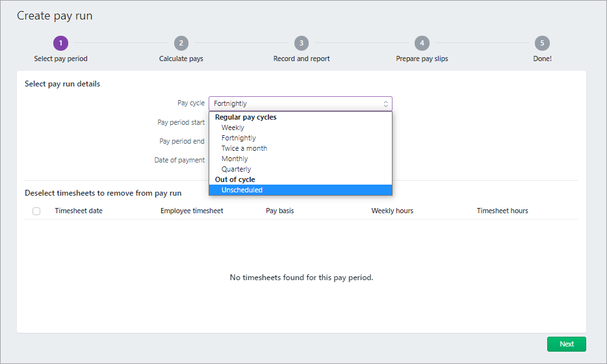Click the Timesheet date column header

[x=79, y=211]
